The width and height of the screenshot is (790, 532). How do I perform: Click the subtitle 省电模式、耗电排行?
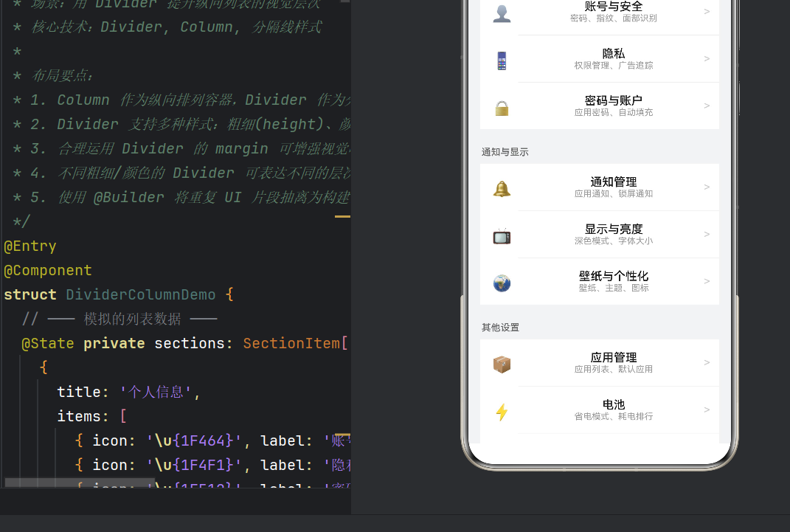(x=614, y=416)
